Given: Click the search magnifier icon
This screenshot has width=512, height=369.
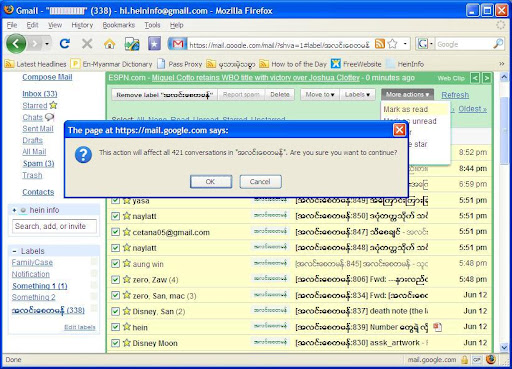Looking at the screenshot, I should pos(498,44).
